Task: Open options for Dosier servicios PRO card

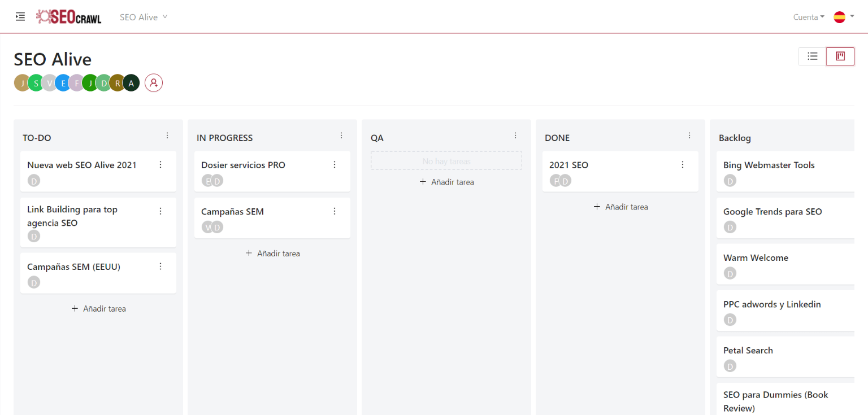Action: point(335,165)
